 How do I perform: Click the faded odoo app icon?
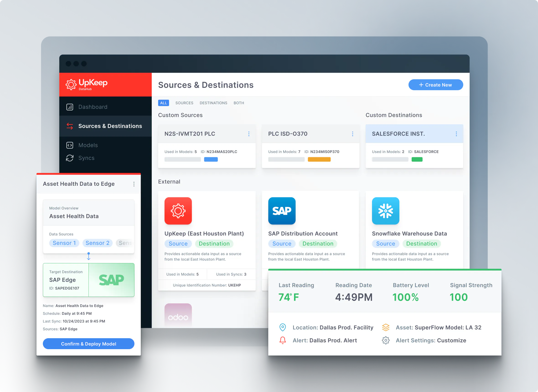[178, 316]
